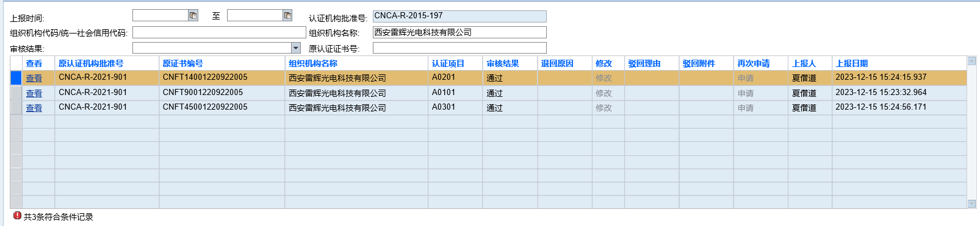Sort by 查看 column header

34,63
